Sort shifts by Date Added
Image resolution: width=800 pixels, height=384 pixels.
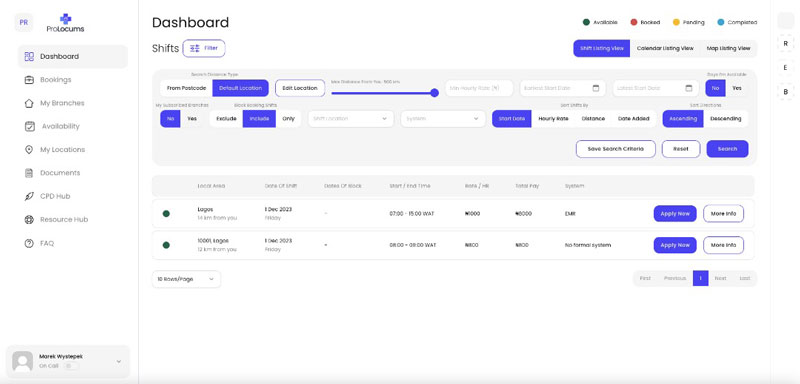click(x=633, y=119)
